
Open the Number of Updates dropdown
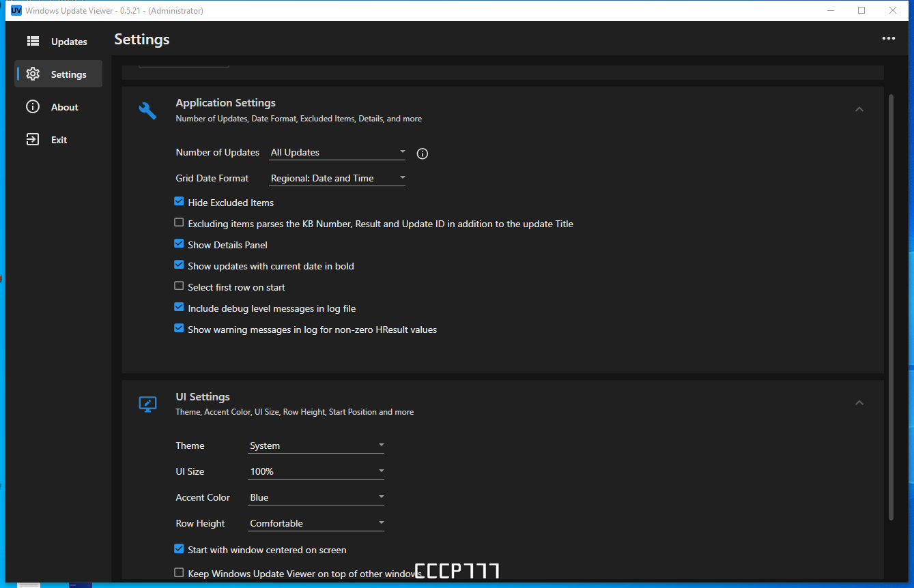[x=337, y=152]
